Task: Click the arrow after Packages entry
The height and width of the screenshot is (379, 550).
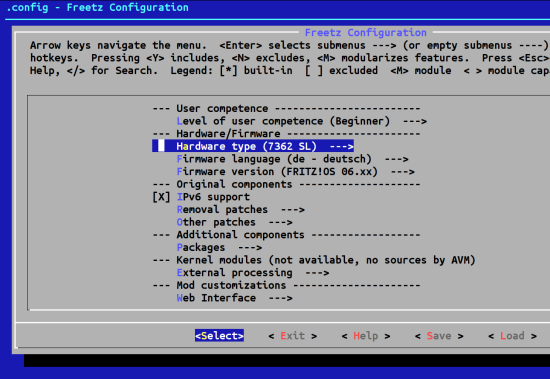Action: click(250, 247)
